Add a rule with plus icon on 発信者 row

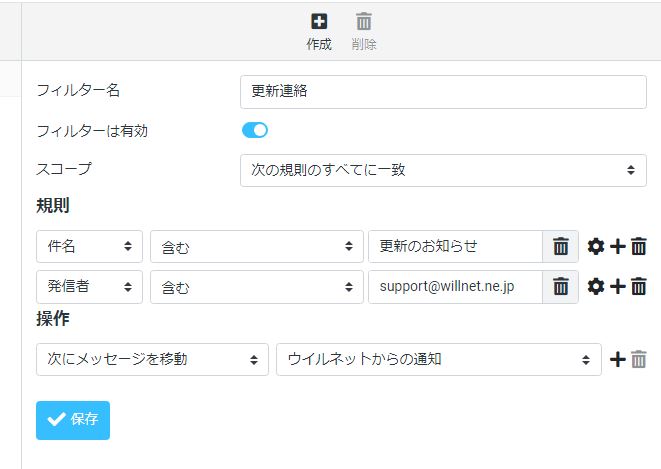click(618, 287)
